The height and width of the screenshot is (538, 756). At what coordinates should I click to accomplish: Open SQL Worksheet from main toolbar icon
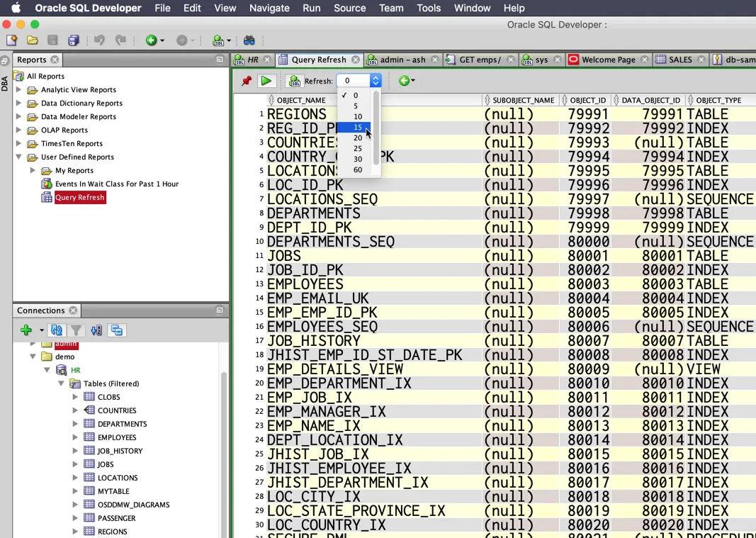coord(218,40)
